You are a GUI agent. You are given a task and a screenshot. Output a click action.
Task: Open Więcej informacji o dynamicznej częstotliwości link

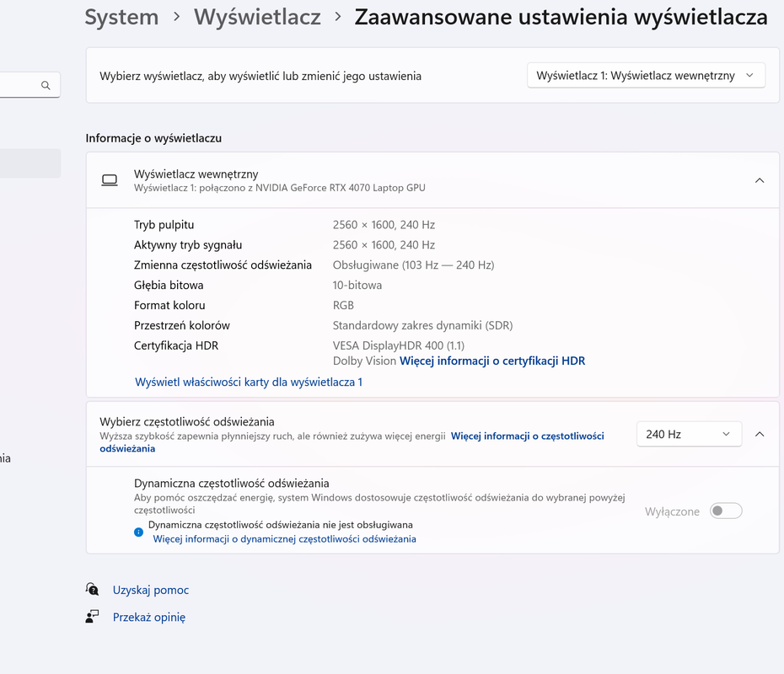[x=284, y=538]
